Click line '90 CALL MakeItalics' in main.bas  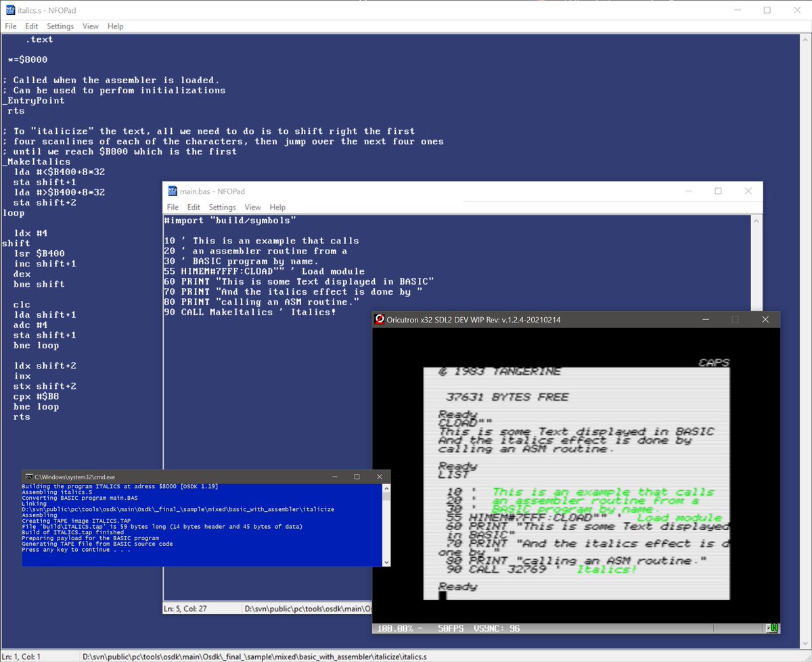[250, 312]
